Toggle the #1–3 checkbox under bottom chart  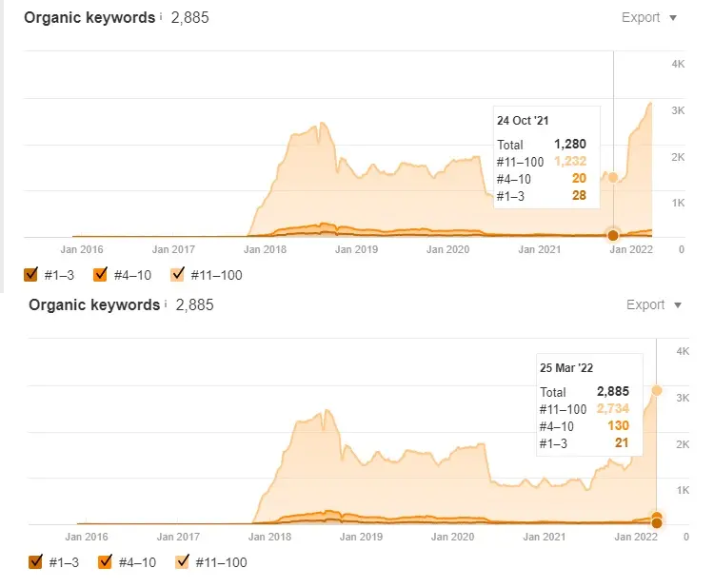[36, 562]
